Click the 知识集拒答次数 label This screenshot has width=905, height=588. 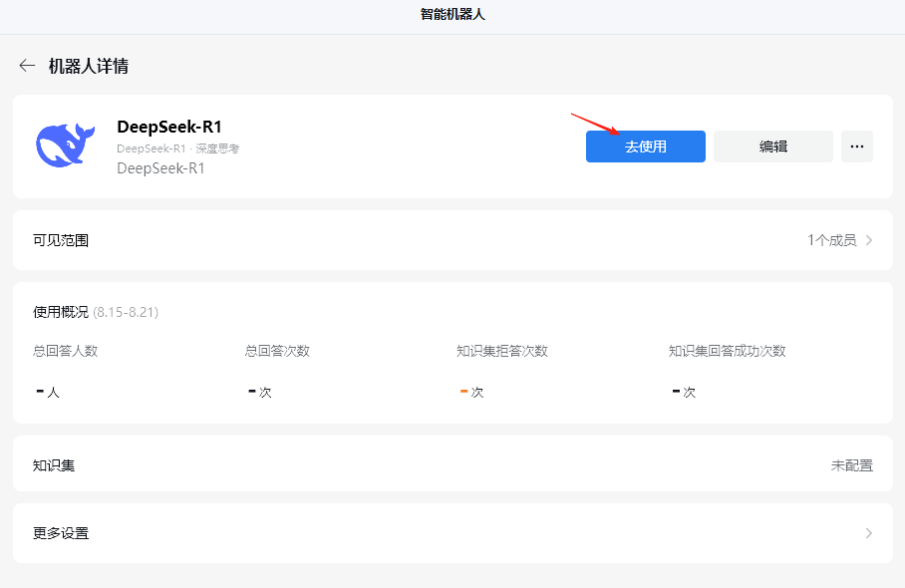(502, 351)
